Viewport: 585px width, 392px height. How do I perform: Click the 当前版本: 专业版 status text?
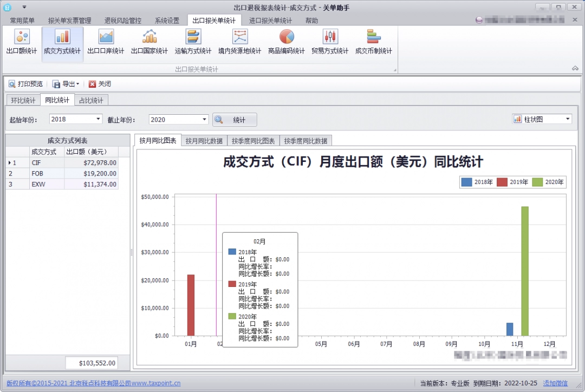click(x=444, y=383)
